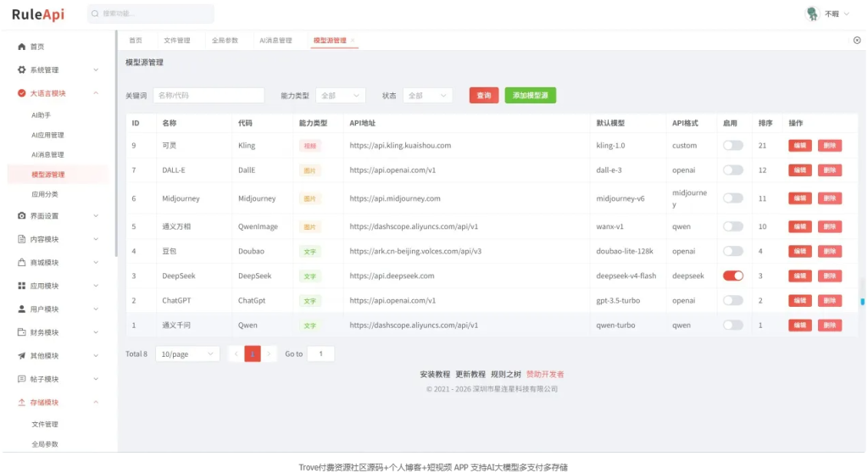Screen dimensions: 868x473
Task: Click the top search box
Action: coord(151,14)
